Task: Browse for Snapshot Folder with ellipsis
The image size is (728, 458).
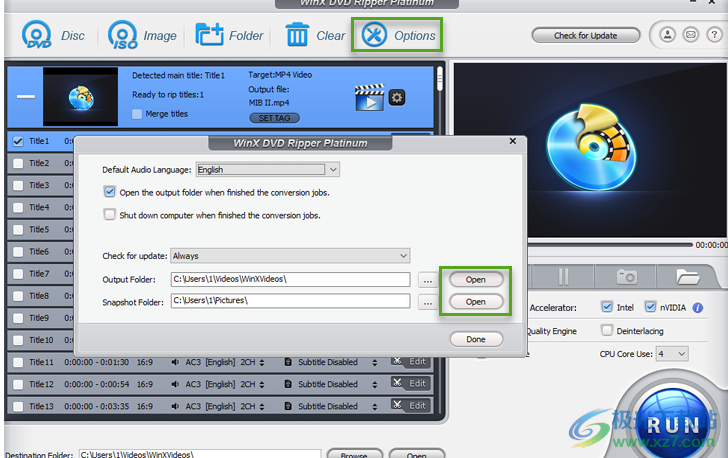Action: (x=428, y=302)
